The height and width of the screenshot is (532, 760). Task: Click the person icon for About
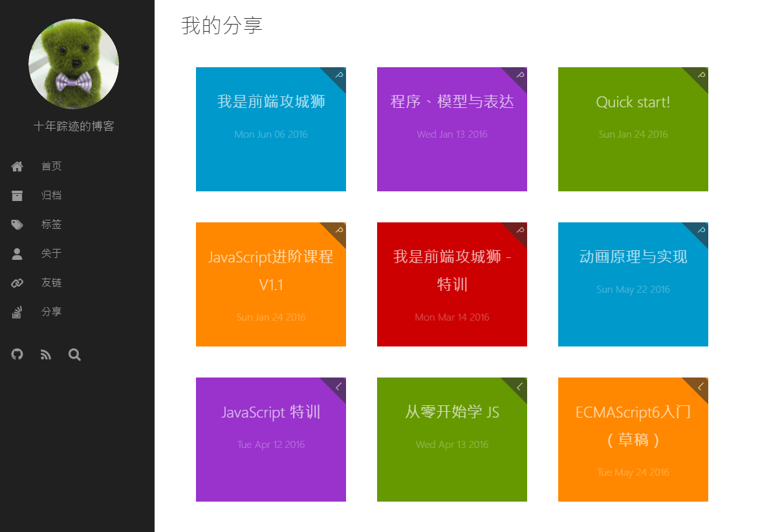point(17,254)
